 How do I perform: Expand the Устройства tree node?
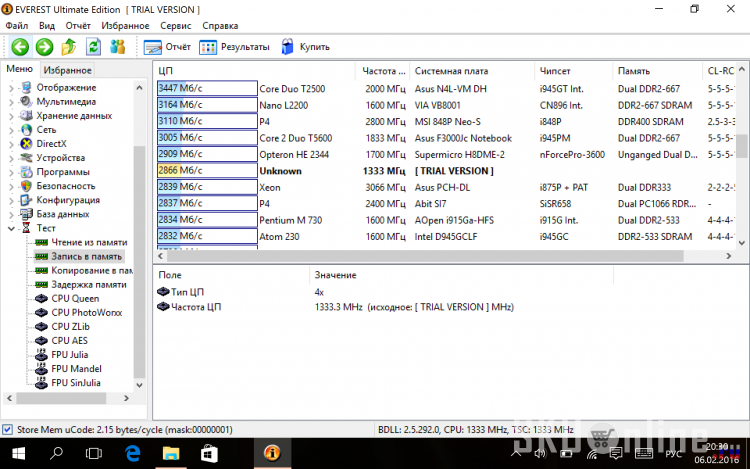(11, 158)
